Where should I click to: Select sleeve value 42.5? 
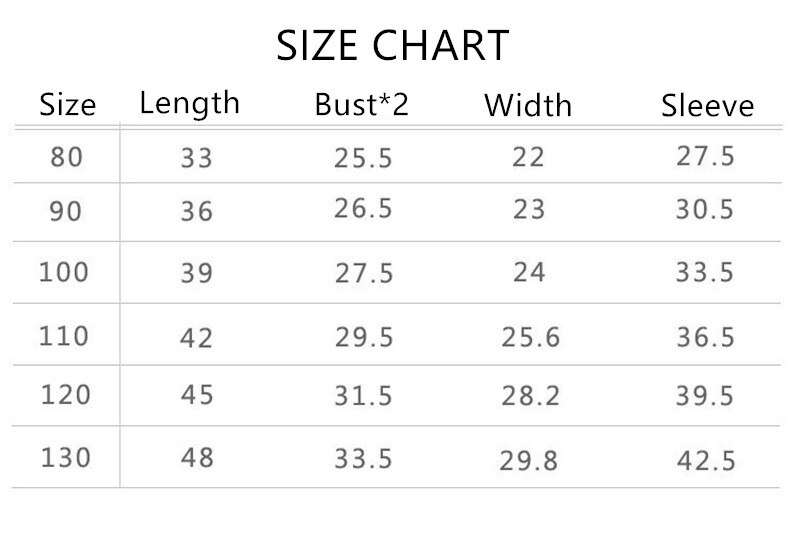click(706, 461)
